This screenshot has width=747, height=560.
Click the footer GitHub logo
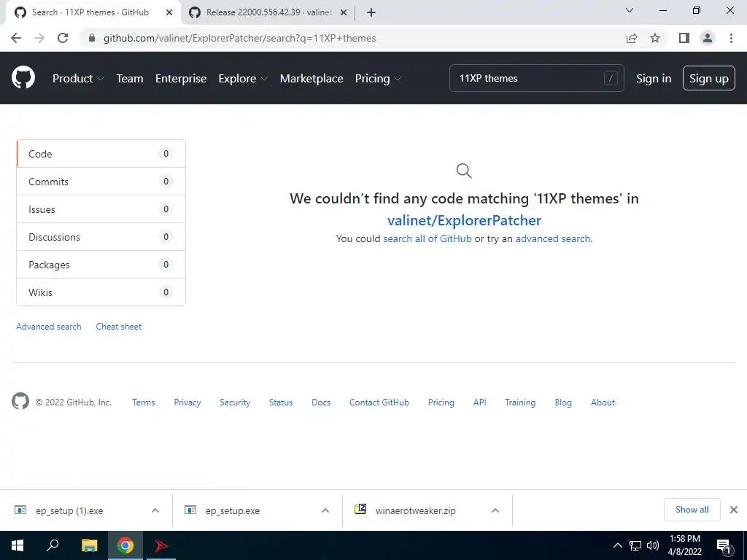tap(20, 402)
